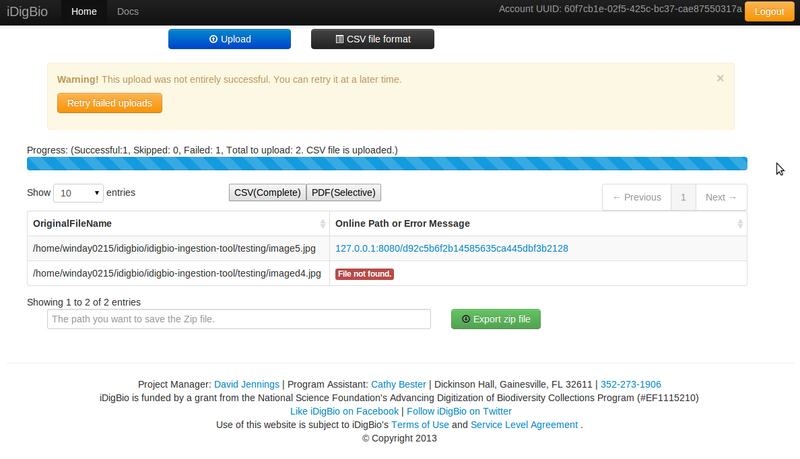Select page 1 in pagination
Image resolution: width=800 pixels, height=459 pixels.
683,197
